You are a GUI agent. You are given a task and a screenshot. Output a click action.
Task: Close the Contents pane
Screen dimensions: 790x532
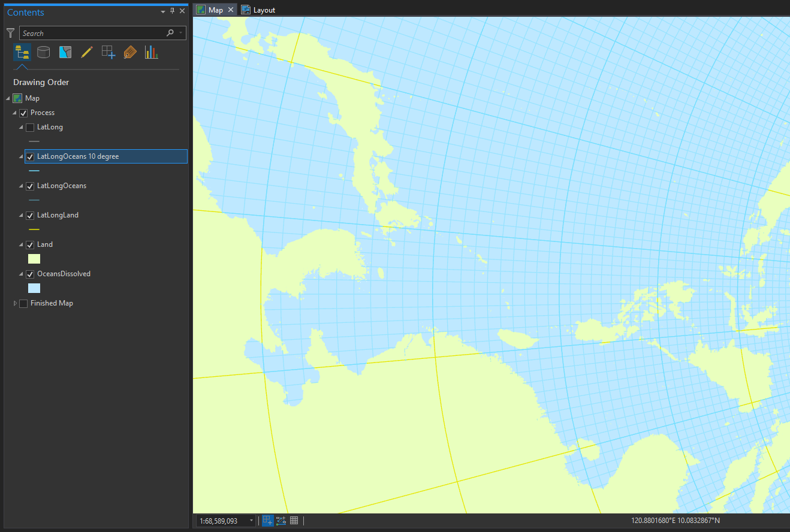pyautogui.click(x=182, y=11)
